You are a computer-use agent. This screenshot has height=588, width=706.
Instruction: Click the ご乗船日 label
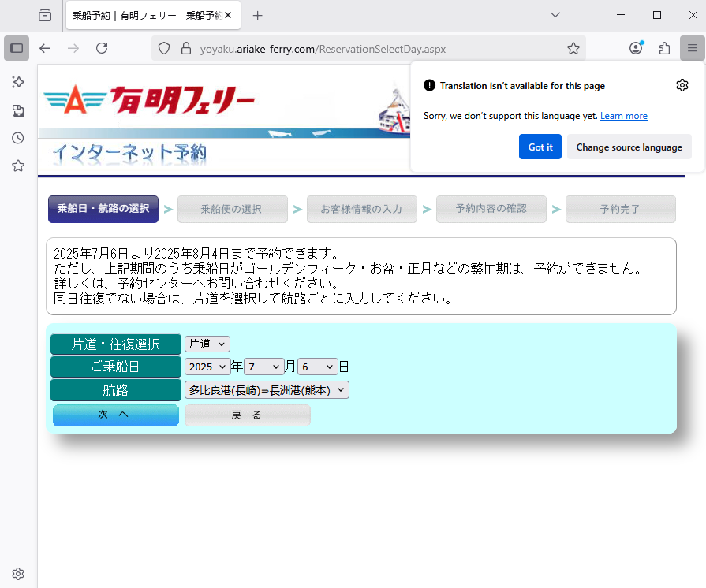pyautogui.click(x=116, y=367)
